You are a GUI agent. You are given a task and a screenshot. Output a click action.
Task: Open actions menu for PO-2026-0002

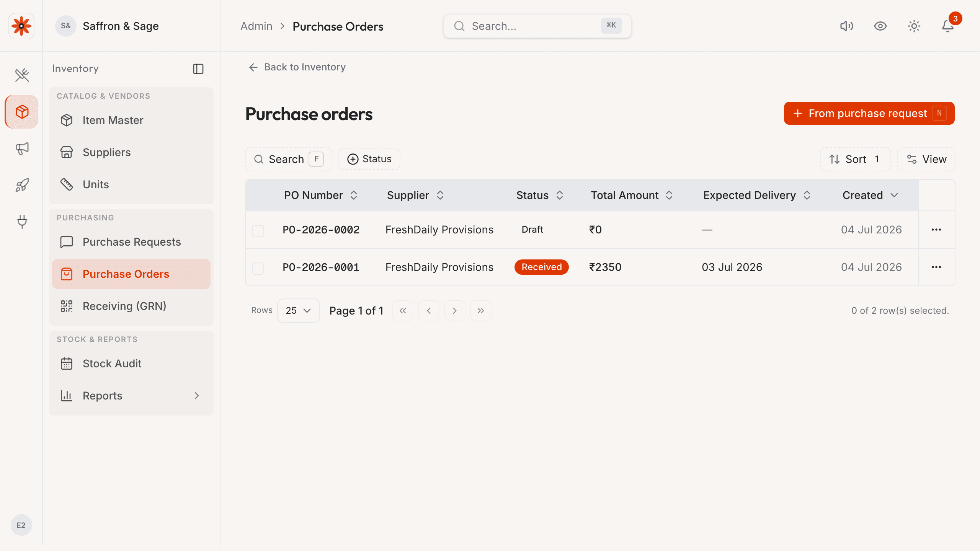936,230
